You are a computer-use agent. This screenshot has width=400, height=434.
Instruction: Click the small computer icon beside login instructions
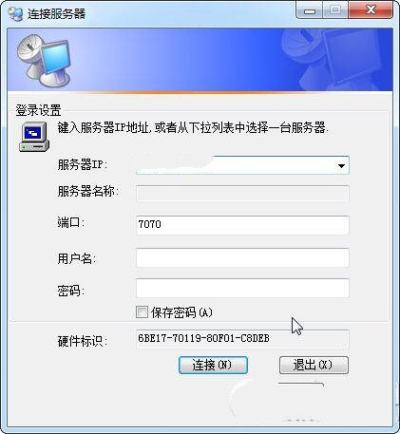[x=34, y=137]
